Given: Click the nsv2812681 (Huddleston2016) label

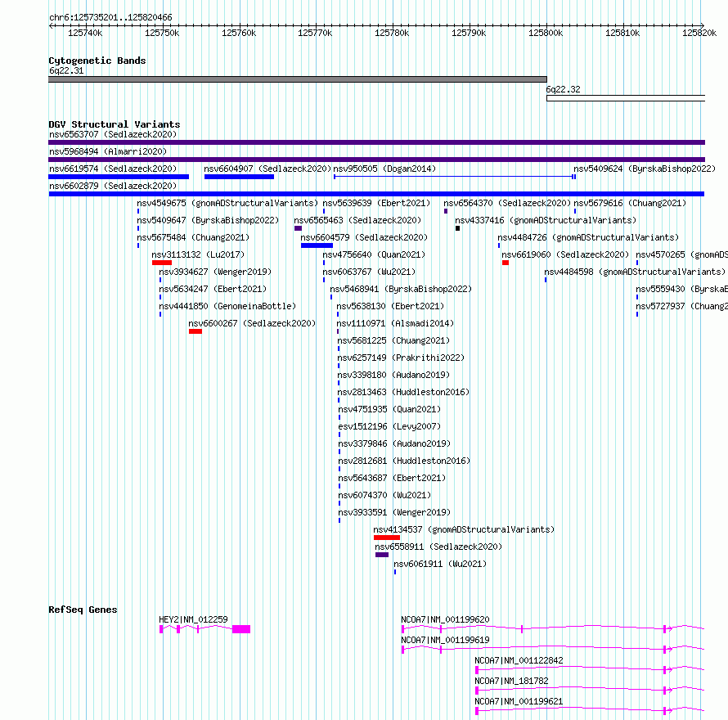Looking at the screenshot, I should point(404,461).
